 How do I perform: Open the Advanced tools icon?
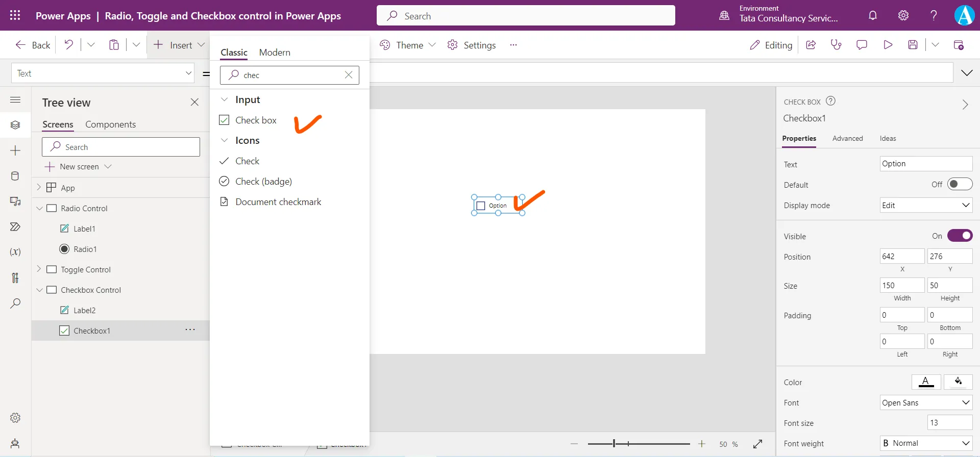15,277
